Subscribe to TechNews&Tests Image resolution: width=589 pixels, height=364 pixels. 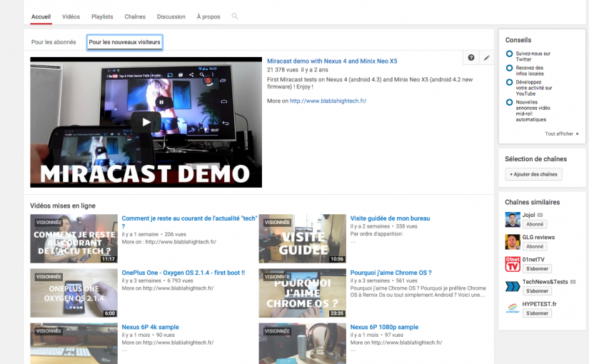tap(537, 290)
